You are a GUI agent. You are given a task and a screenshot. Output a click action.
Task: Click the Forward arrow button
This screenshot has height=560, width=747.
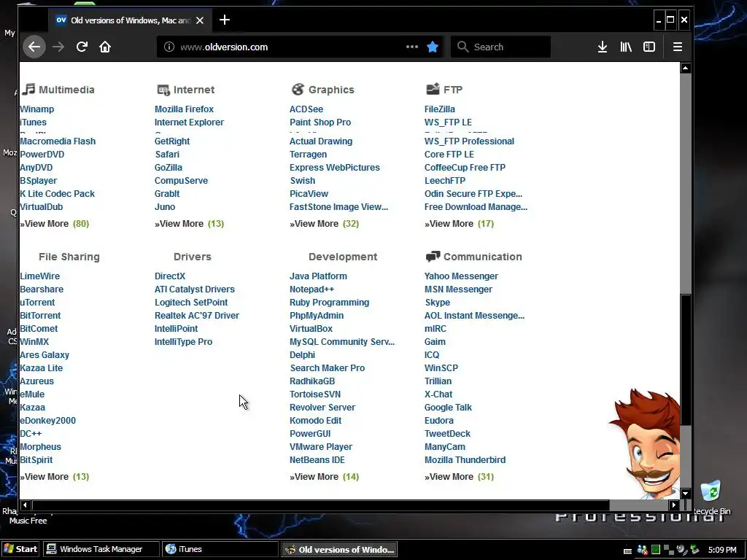point(58,47)
